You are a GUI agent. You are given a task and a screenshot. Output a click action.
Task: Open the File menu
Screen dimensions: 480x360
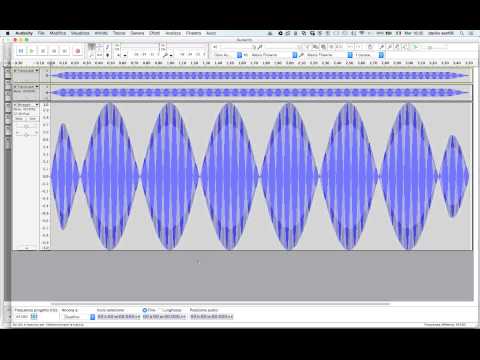pos(41,33)
